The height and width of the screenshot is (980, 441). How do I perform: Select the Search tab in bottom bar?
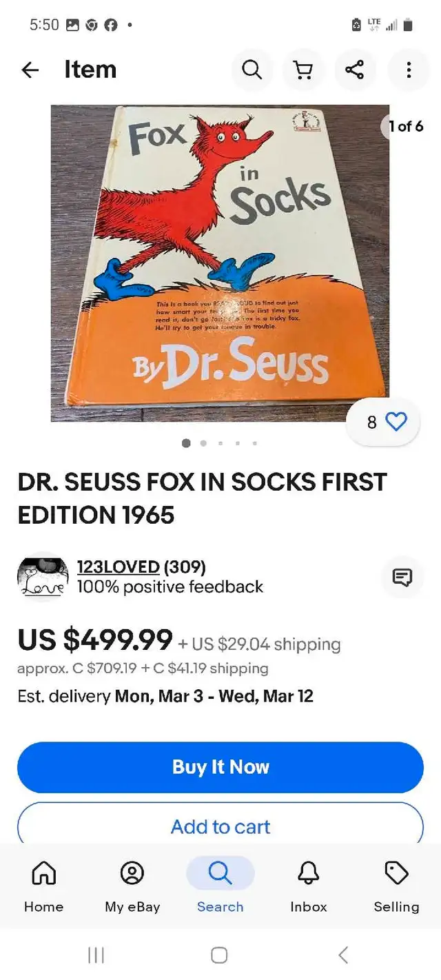[x=220, y=886]
